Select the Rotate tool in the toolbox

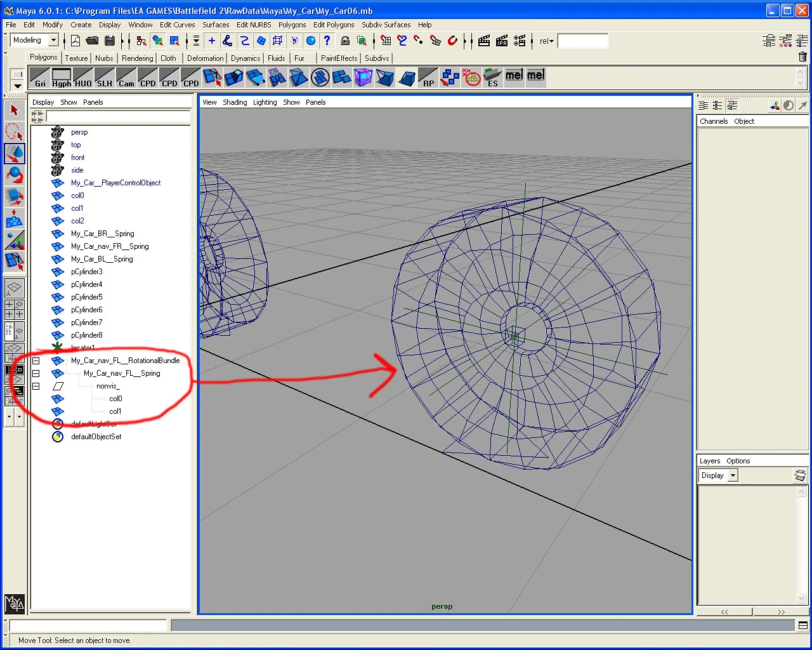tap(15, 175)
